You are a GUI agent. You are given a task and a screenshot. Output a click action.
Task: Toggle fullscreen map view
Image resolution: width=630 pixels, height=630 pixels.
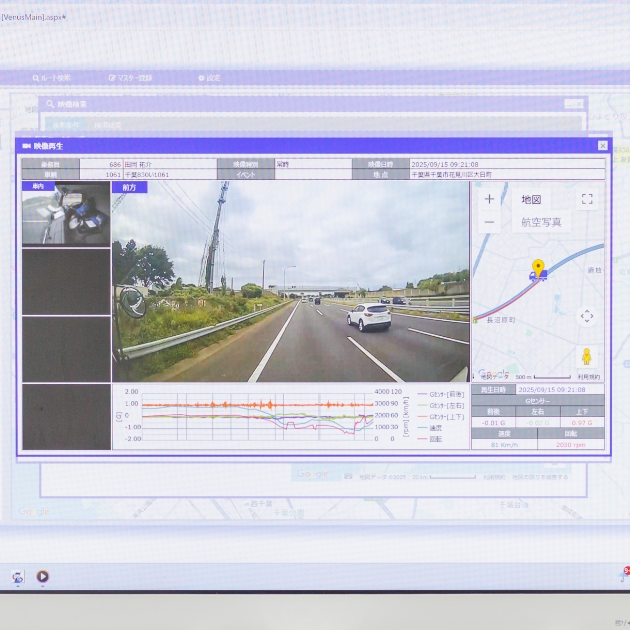tap(587, 199)
